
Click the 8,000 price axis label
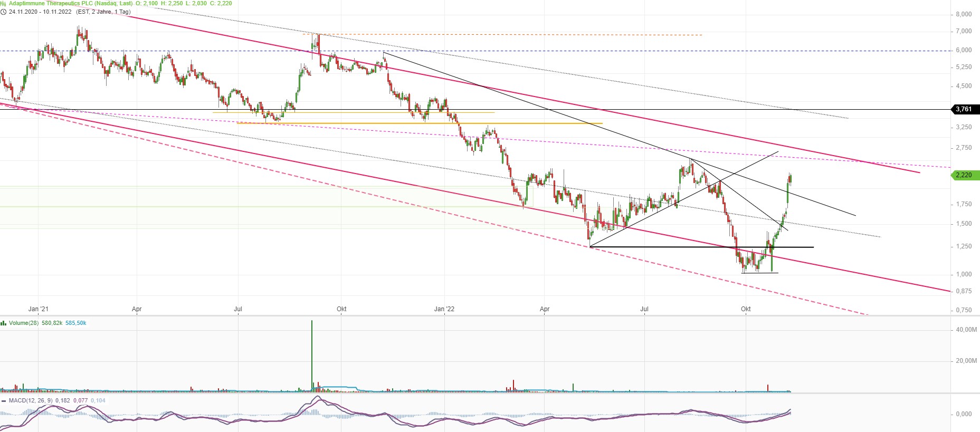click(964, 14)
